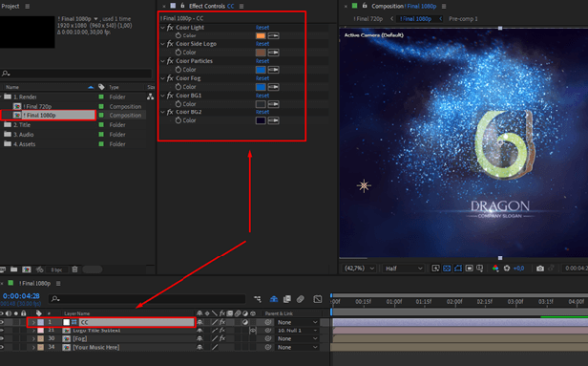Select the ! Final 1080p timeline tab
Screen dimensions: 588x366
pos(34,283)
